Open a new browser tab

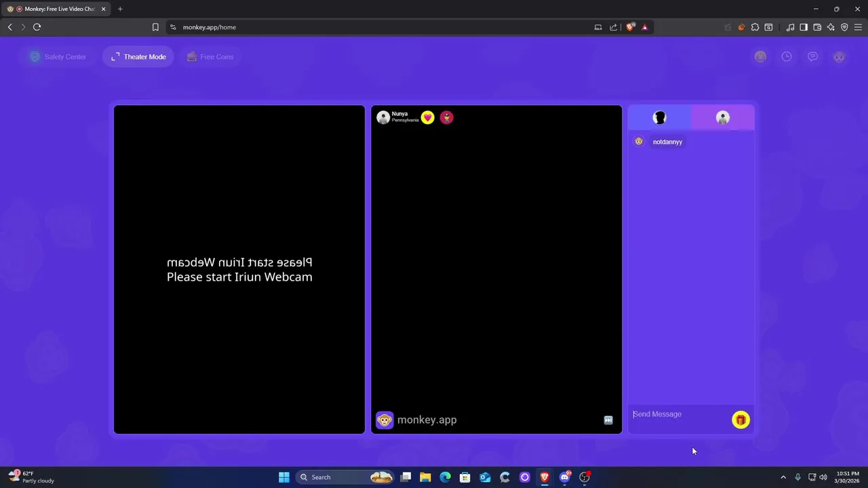coord(120,9)
